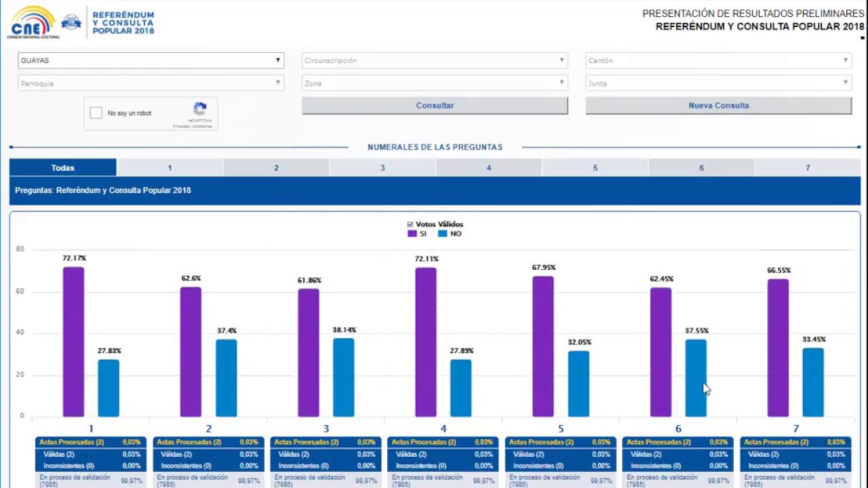Click the 38.14% value label

click(344, 330)
